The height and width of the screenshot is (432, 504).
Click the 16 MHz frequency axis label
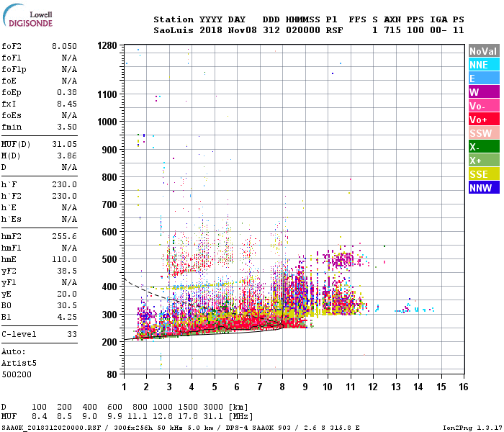click(463, 387)
